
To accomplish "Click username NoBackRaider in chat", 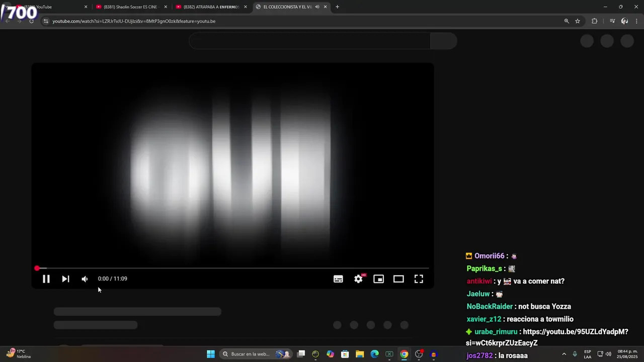I will click(490, 306).
